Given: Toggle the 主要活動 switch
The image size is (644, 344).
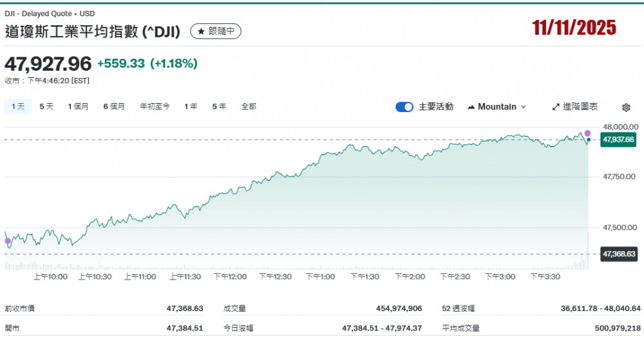Looking at the screenshot, I should coord(404,107).
